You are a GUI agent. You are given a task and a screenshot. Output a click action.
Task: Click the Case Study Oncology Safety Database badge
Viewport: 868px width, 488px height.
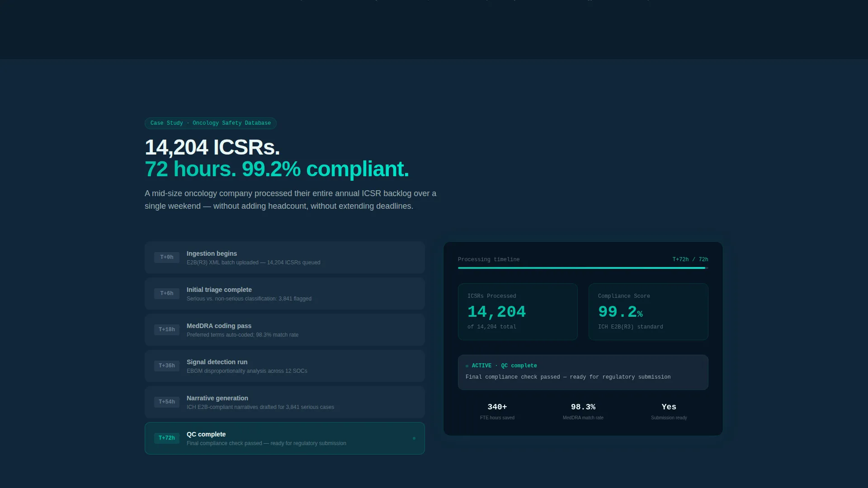click(x=211, y=123)
